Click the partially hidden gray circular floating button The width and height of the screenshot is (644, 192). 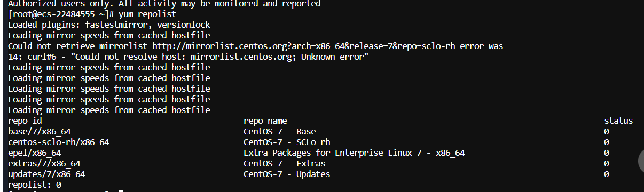[x=641, y=159]
